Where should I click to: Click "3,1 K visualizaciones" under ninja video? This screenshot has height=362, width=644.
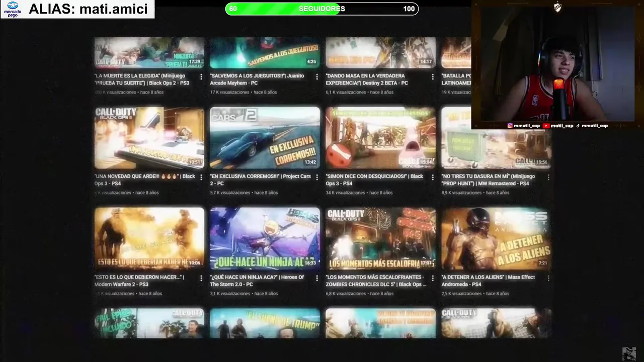point(230,294)
